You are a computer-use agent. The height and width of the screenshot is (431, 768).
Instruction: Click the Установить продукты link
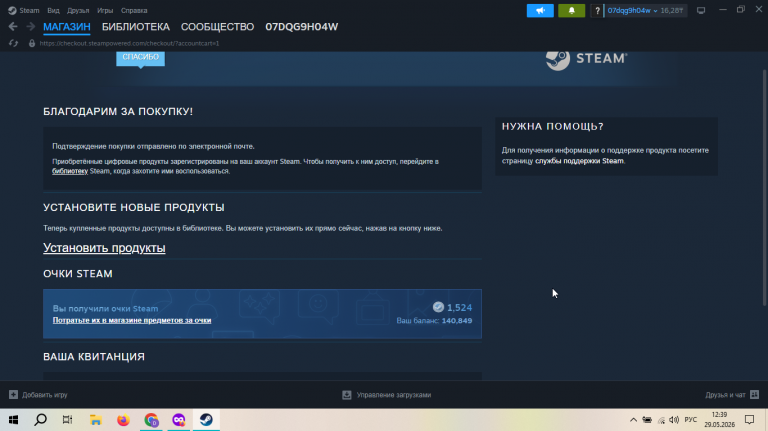pyautogui.click(x=104, y=248)
